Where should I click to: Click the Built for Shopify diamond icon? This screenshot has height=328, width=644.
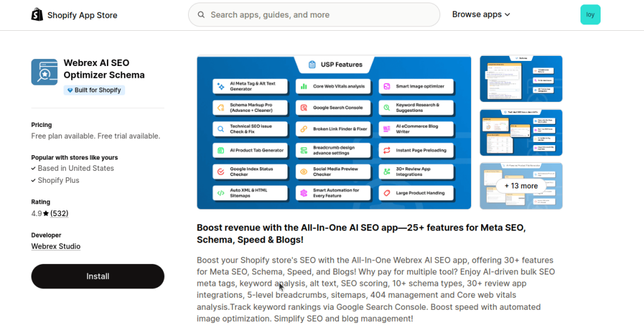[70, 90]
